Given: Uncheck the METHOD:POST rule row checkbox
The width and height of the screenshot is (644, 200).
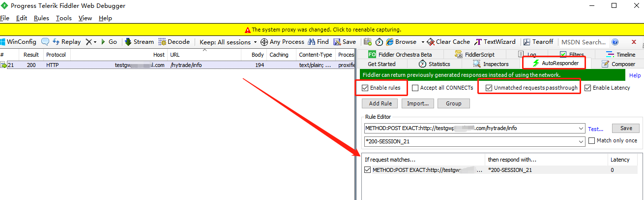Looking at the screenshot, I should (x=368, y=170).
